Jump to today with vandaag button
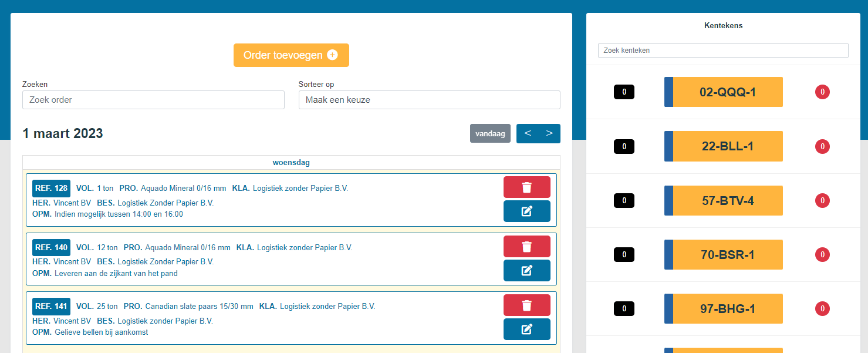This screenshot has height=353, width=868. (490, 133)
